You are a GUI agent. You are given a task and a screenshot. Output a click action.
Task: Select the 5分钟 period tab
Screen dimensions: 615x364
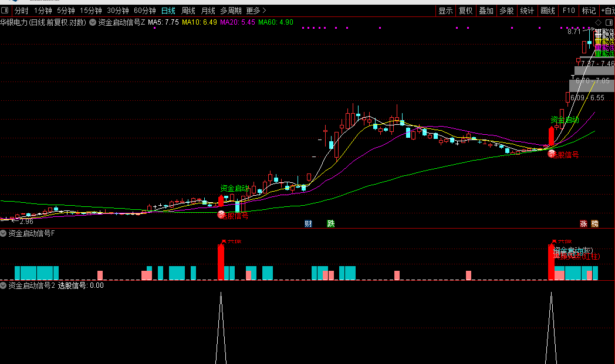pos(66,11)
